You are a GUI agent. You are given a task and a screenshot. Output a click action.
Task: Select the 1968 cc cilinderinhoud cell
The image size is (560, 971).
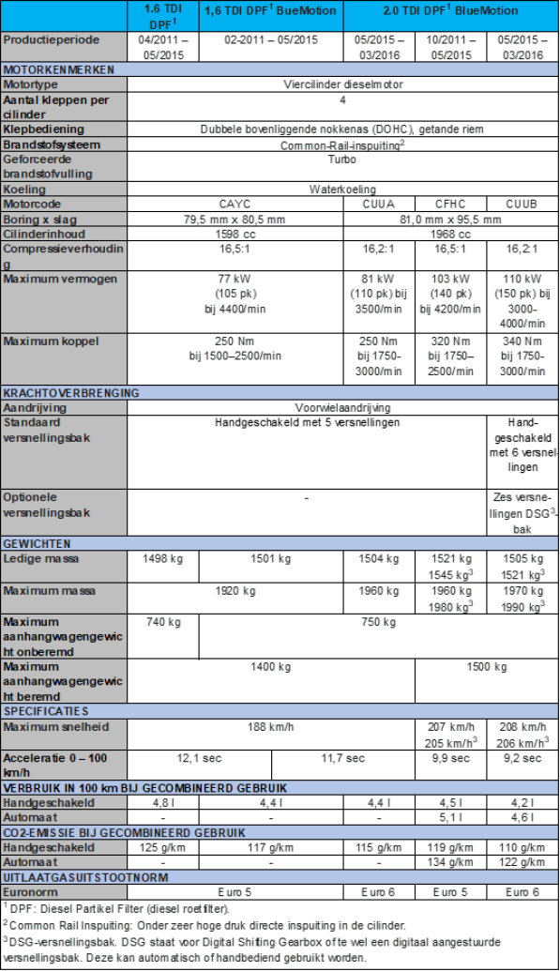click(450, 235)
